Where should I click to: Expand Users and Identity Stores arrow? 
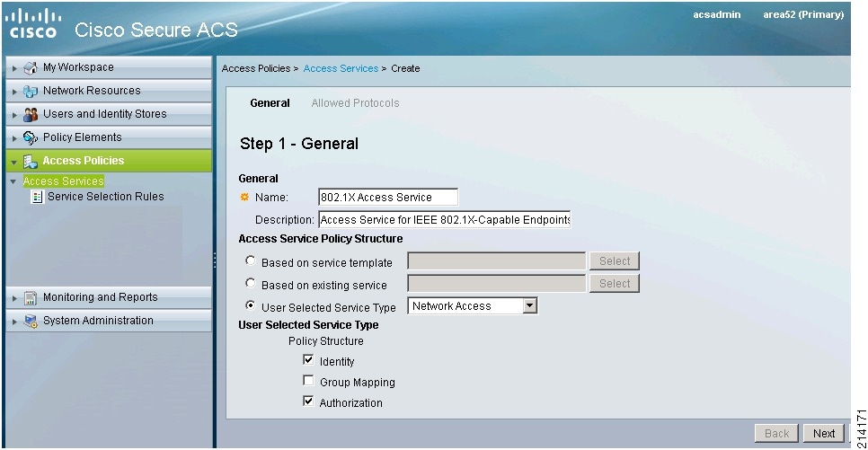point(15,115)
